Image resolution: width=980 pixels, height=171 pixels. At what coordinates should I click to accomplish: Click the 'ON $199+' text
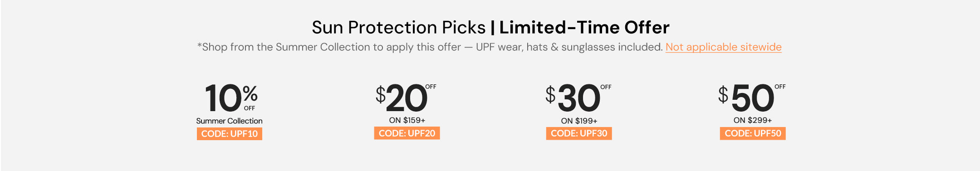(x=579, y=121)
